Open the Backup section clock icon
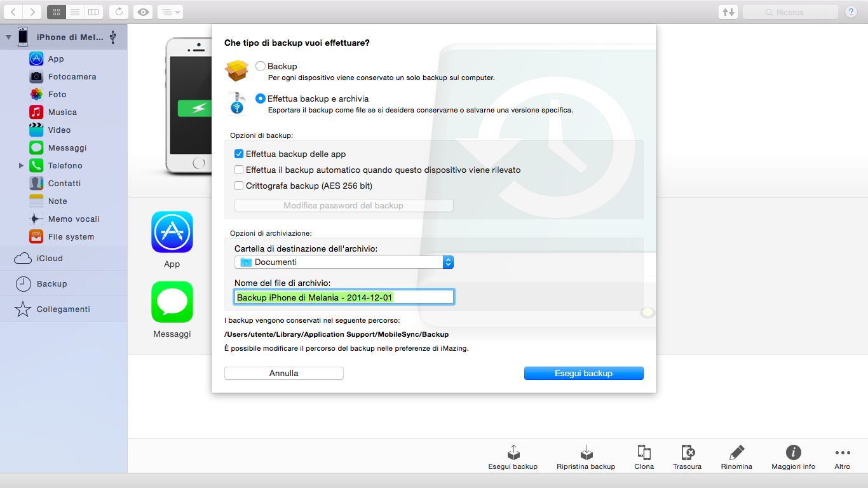This screenshot has width=868, height=488. click(x=23, y=284)
